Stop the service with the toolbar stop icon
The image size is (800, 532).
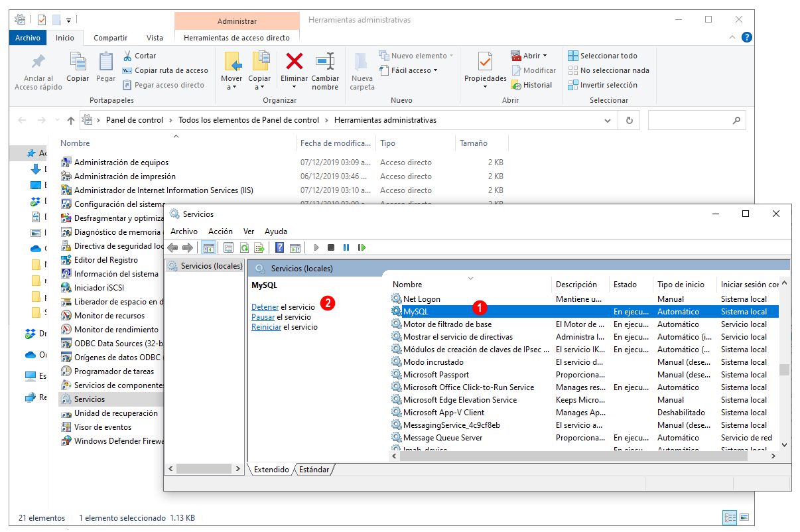pyautogui.click(x=331, y=247)
